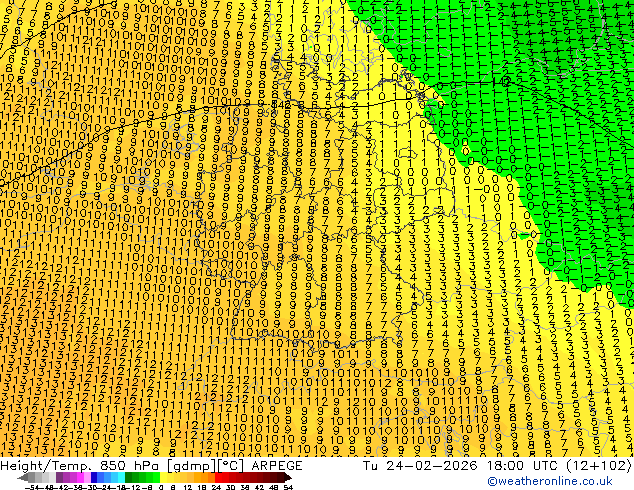Select the forecast run offset '(12+102)'

(598, 465)
